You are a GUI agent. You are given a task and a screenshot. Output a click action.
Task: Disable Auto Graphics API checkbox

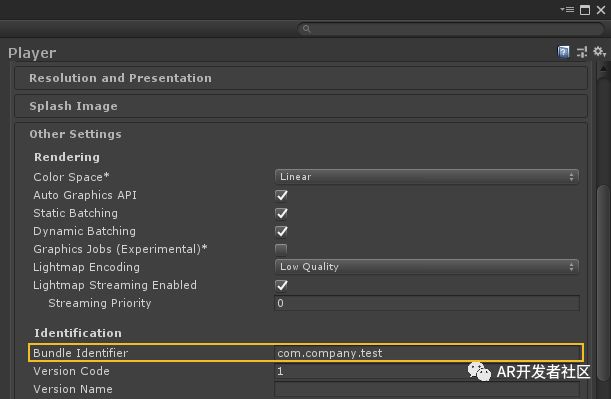(281, 195)
